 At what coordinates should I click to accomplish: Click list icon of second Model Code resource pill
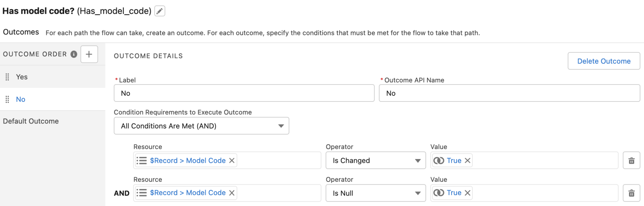pyautogui.click(x=142, y=193)
